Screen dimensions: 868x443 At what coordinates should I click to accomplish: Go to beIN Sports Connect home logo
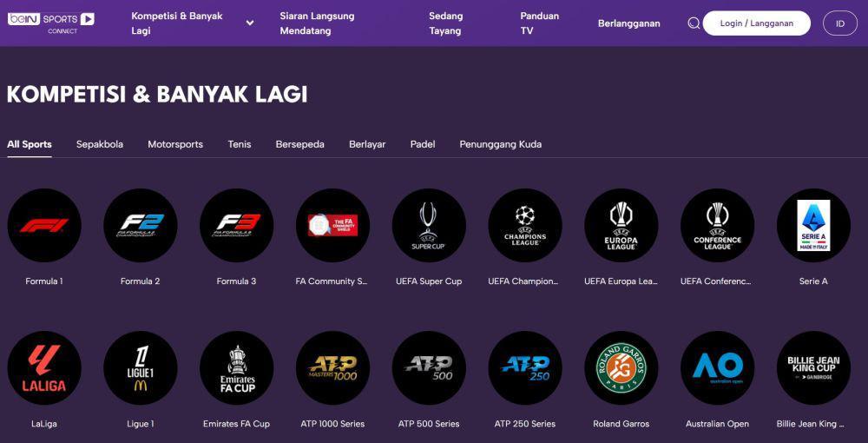[x=51, y=23]
